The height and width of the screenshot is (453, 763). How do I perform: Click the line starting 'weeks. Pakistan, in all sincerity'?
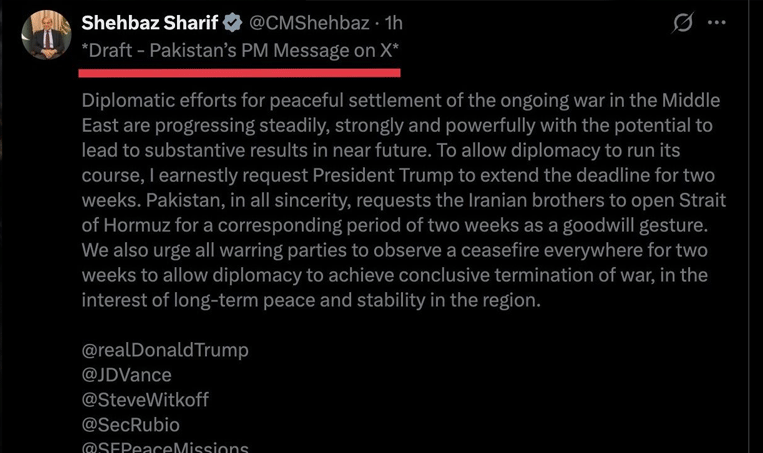(400, 201)
